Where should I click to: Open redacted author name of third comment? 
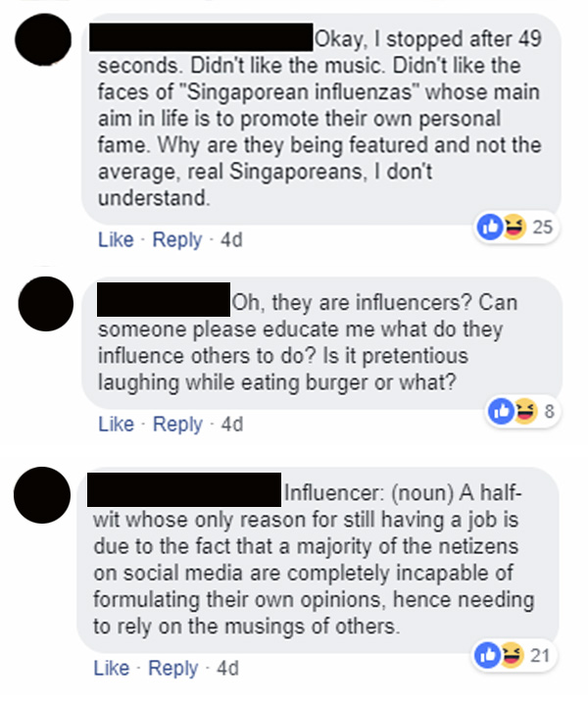tap(184, 489)
